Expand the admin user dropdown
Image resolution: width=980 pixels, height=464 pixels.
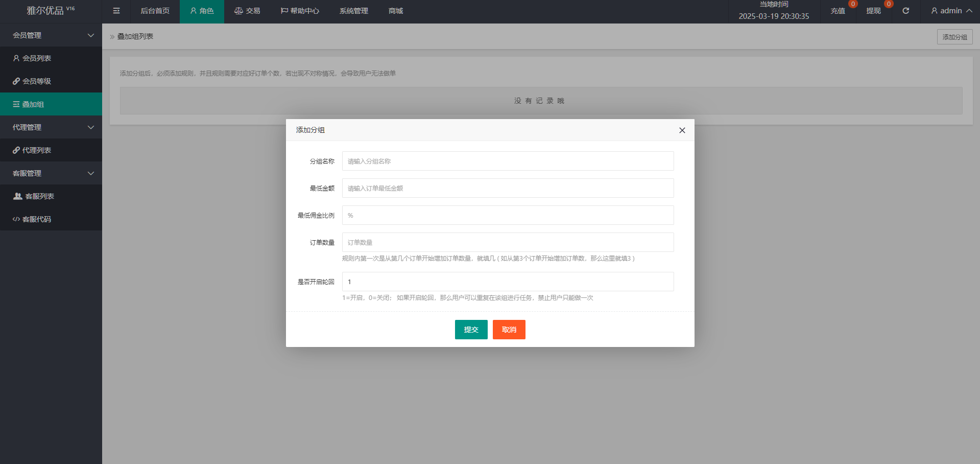[x=951, y=11]
